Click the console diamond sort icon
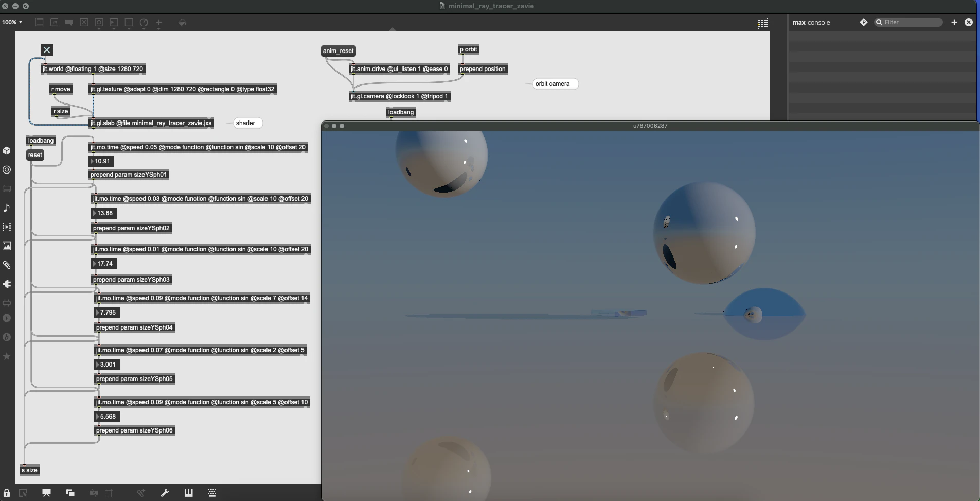The height and width of the screenshot is (501, 980). (864, 22)
